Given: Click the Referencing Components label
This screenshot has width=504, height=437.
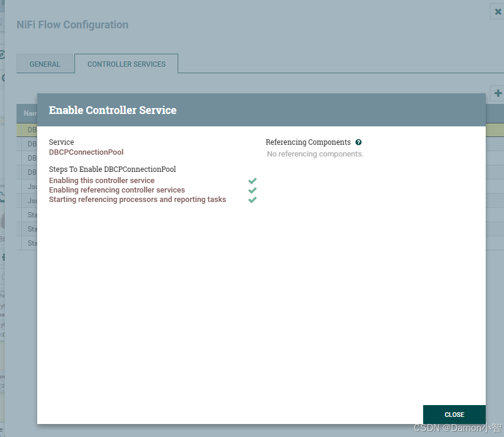Looking at the screenshot, I should [x=308, y=142].
